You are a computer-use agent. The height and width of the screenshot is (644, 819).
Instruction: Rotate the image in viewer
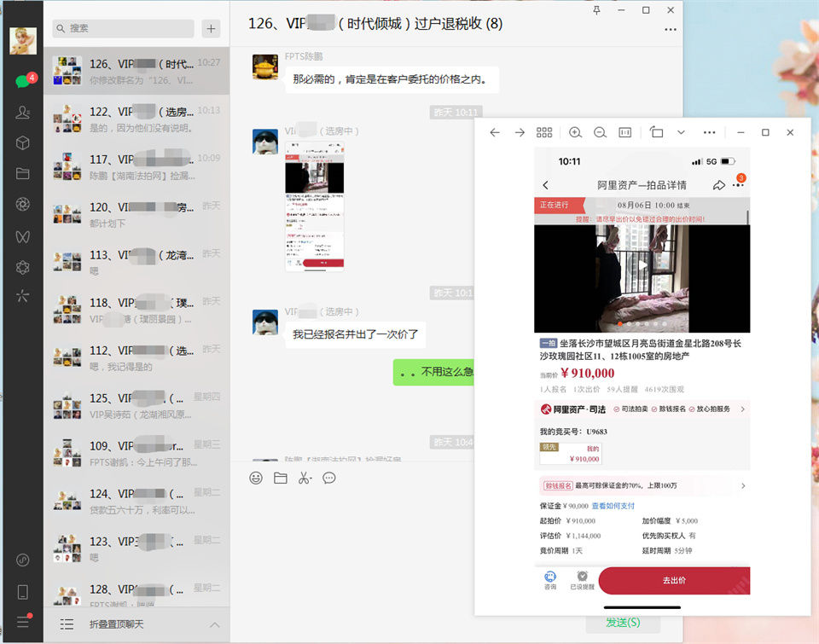656,132
